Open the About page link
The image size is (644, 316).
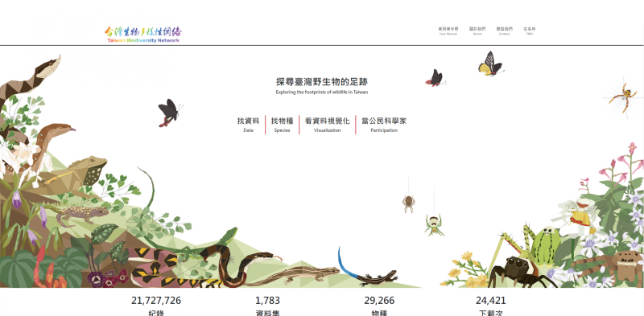coord(477,31)
